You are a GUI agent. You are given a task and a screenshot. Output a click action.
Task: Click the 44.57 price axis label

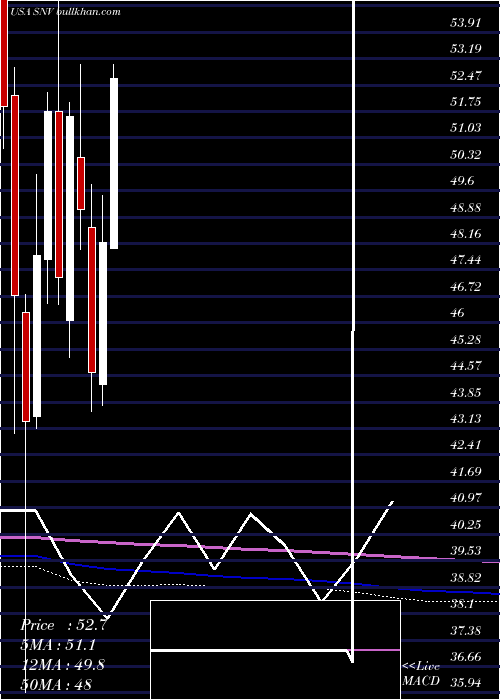coord(466,366)
